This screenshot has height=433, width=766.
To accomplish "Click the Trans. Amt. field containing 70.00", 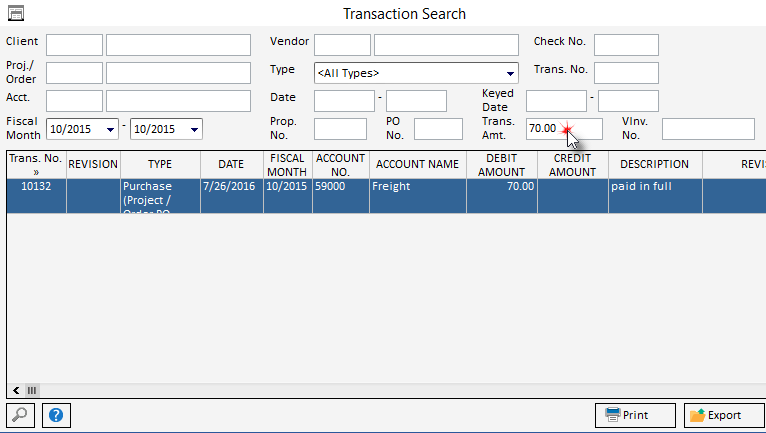I will pyautogui.click(x=564, y=129).
